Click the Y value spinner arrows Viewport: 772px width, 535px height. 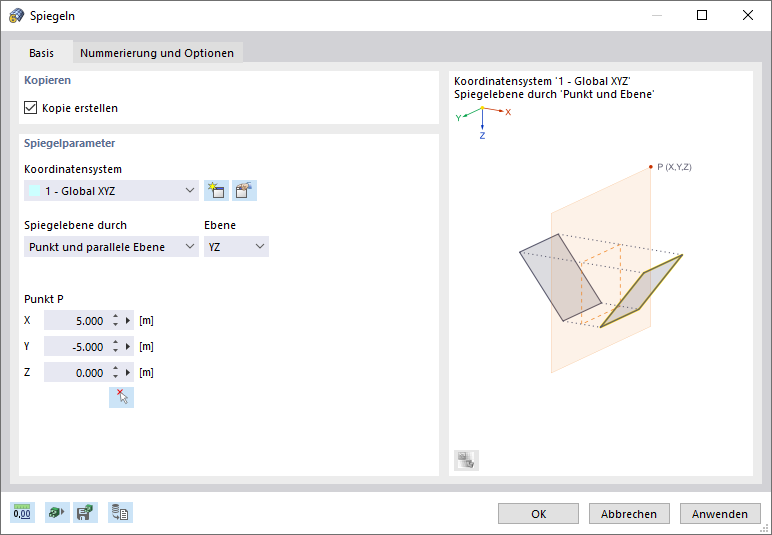pyautogui.click(x=115, y=346)
